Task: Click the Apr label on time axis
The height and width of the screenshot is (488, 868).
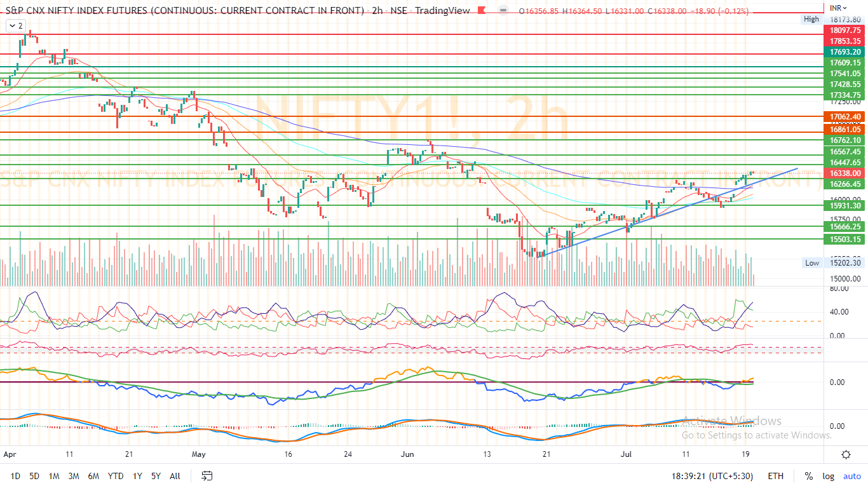Action: [x=10, y=454]
